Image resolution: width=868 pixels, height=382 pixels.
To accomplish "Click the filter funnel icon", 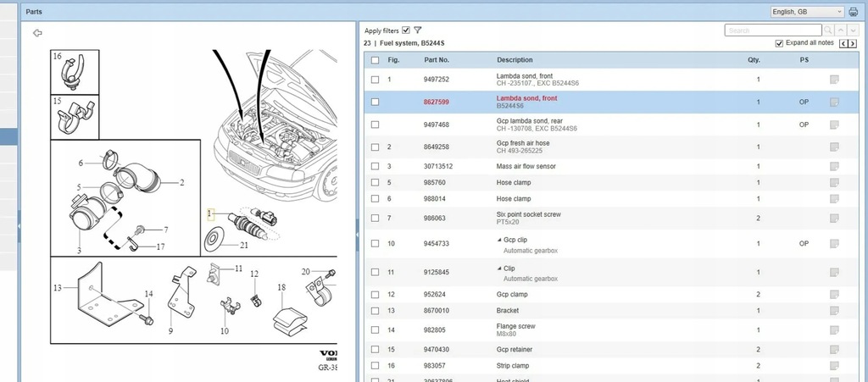I will tap(418, 30).
